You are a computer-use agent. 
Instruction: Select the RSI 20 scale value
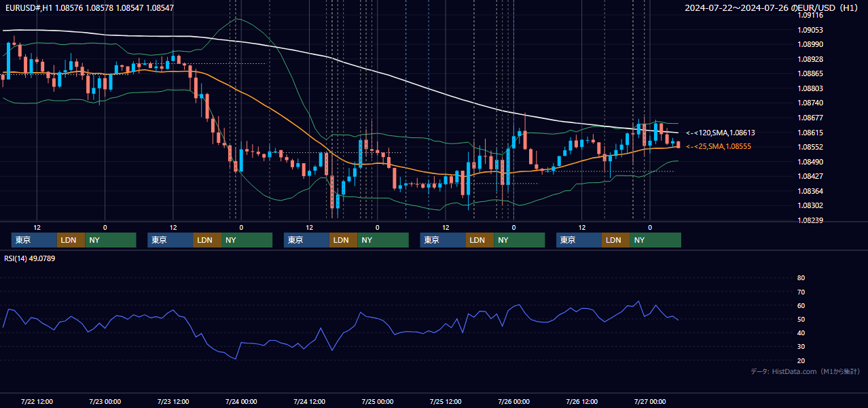point(801,360)
